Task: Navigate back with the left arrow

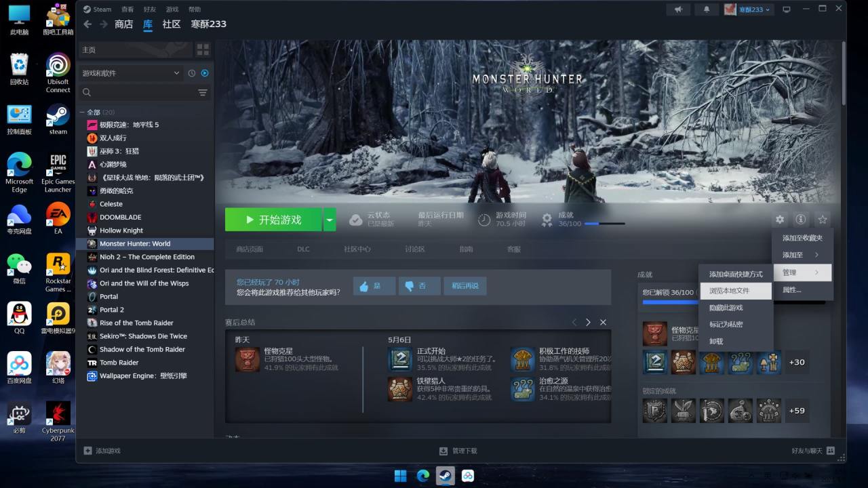Action: 87,24
